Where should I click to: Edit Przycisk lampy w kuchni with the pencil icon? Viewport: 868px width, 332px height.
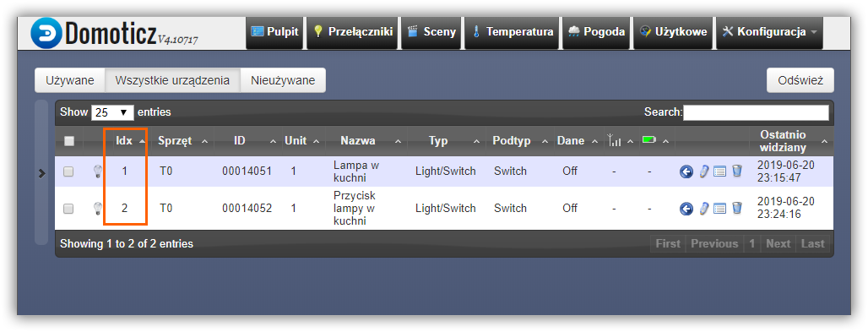tap(704, 209)
